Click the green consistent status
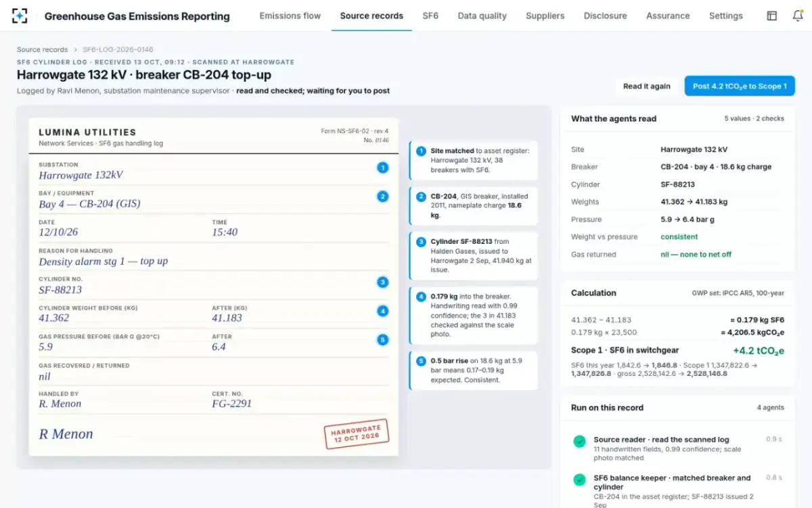 (679, 237)
